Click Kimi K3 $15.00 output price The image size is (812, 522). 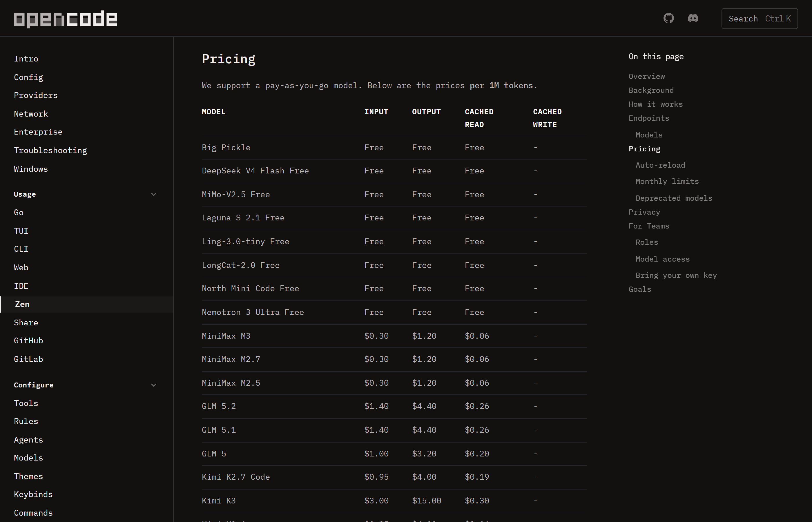pos(426,501)
